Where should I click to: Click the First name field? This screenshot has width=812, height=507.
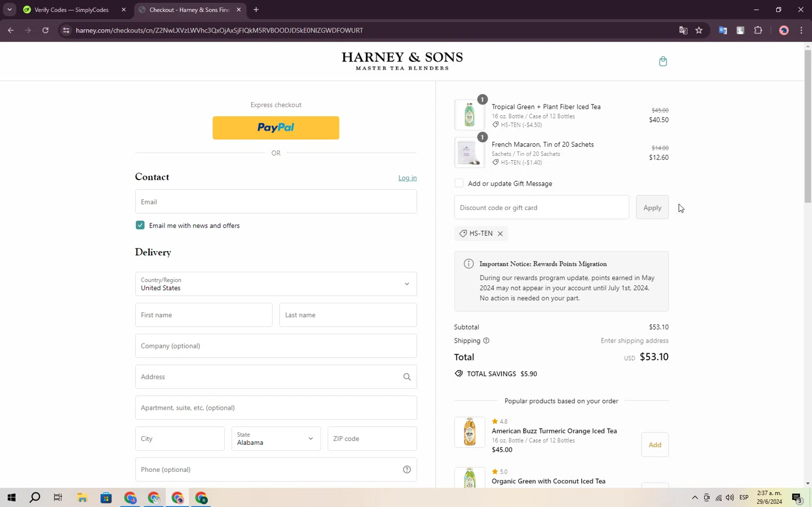tap(204, 315)
